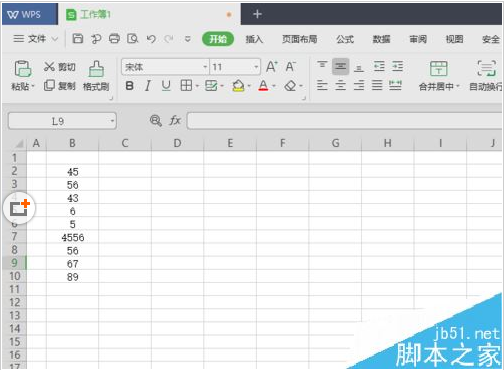Switch to the 插入 ribbon tab
Screen dimensions: 504x370
coord(254,39)
